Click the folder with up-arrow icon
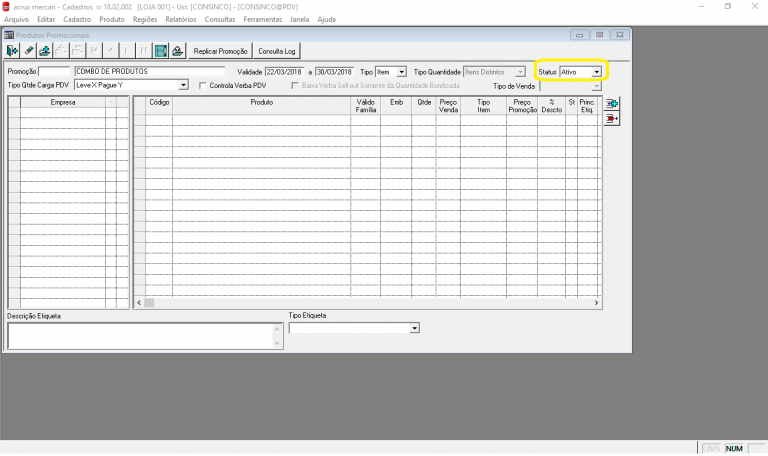Image resolution: width=768 pixels, height=456 pixels. pyautogui.click(x=177, y=50)
